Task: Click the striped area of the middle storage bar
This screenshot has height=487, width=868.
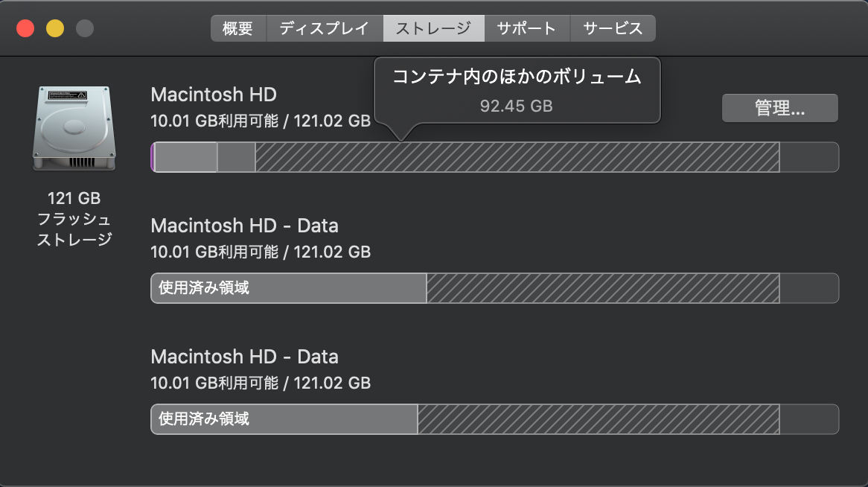Action: pos(602,288)
